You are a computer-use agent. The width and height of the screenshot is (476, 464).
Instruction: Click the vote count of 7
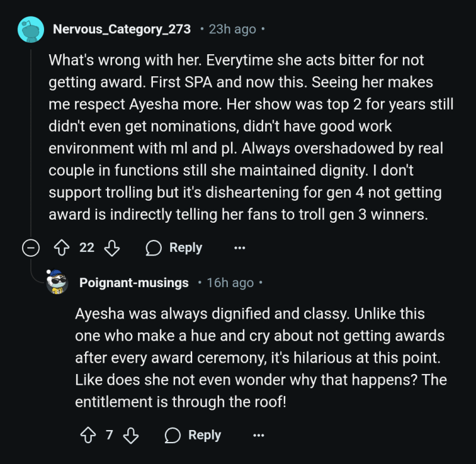[x=109, y=435]
